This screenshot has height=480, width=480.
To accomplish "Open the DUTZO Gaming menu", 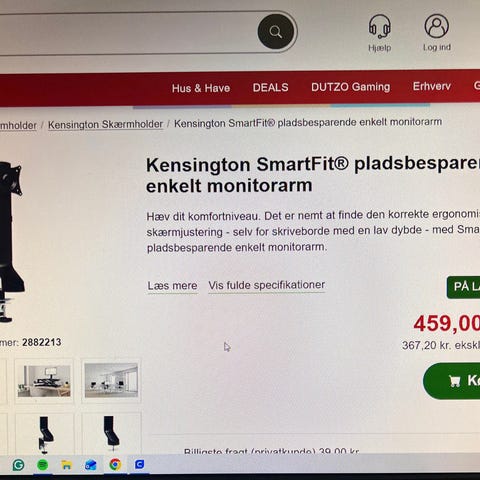I will pyautogui.click(x=350, y=87).
